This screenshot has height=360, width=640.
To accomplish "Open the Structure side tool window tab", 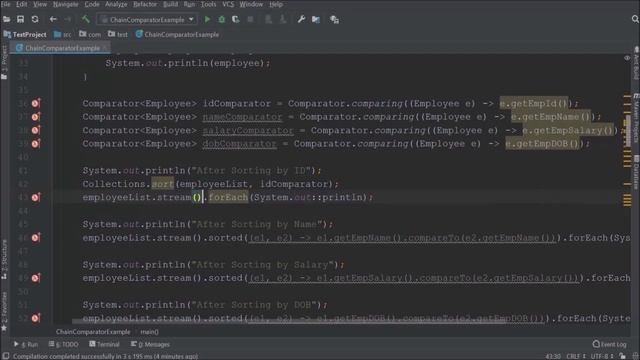I will coord(4,259).
